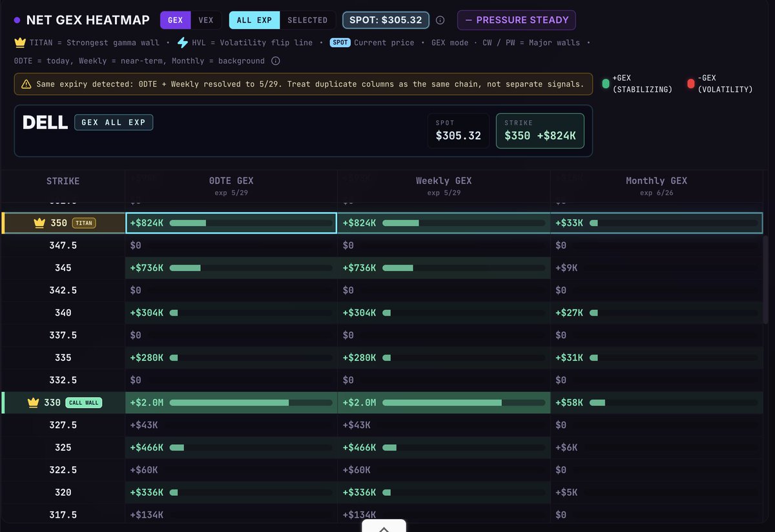The height and width of the screenshot is (532, 775).
Task: Click Monthly +$5K cell at strike 320
Action: pos(657,492)
